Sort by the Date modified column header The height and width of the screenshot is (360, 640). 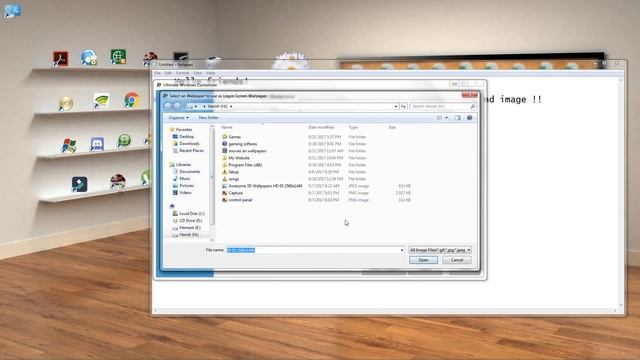(321, 127)
